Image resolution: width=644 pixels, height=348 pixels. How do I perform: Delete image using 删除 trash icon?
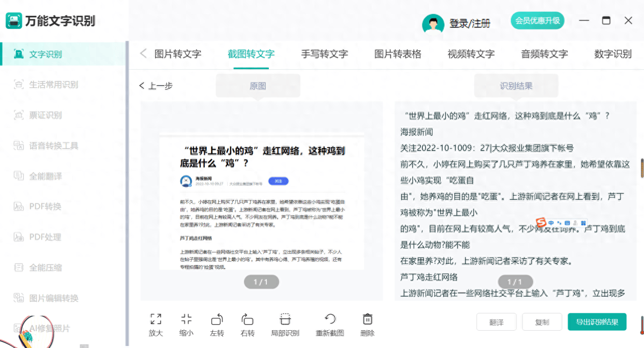click(x=367, y=320)
